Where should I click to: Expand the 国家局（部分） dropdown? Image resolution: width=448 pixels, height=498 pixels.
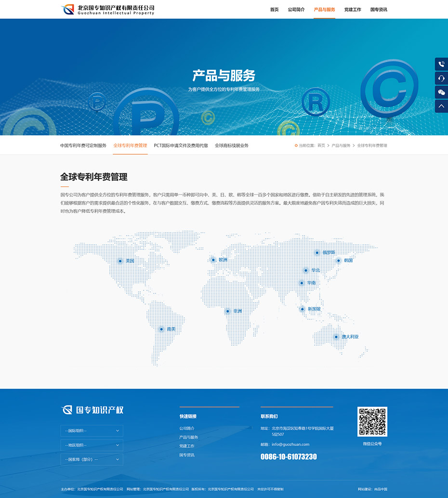coord(92,459)
